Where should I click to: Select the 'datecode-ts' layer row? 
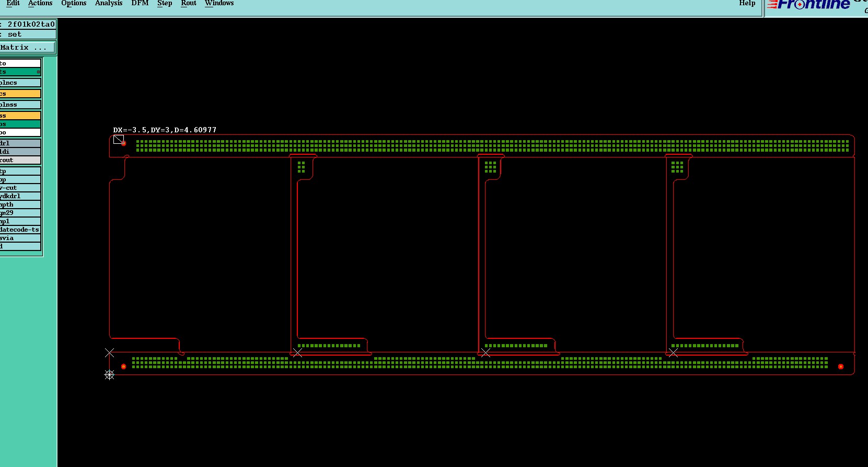click(x=20, y=230)
